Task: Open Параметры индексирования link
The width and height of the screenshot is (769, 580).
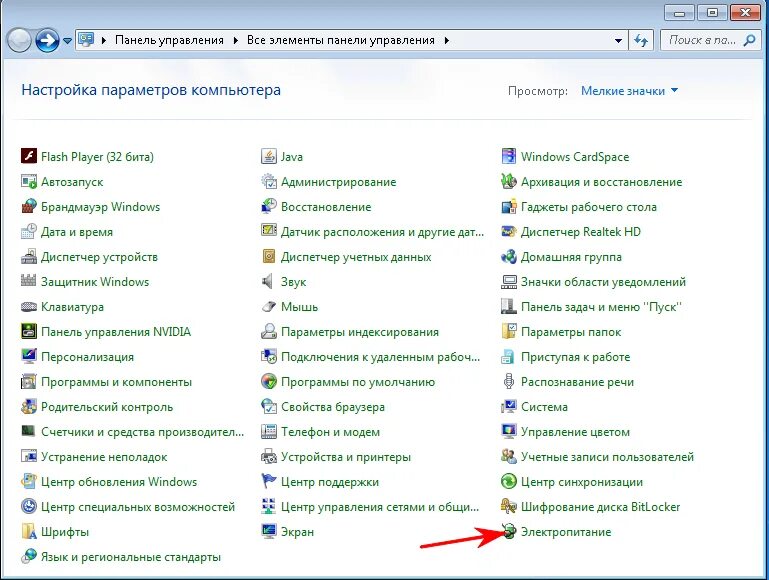Action: pos(359,332)
